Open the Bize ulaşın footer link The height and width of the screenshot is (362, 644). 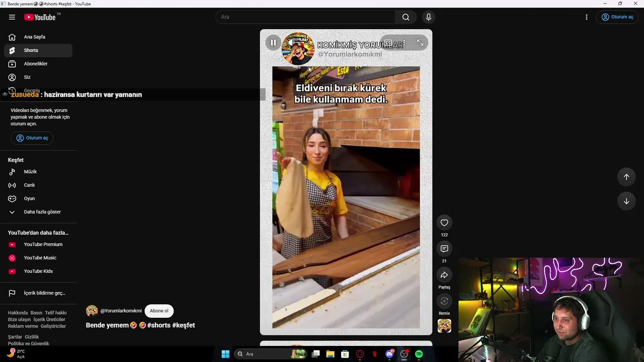19,319
